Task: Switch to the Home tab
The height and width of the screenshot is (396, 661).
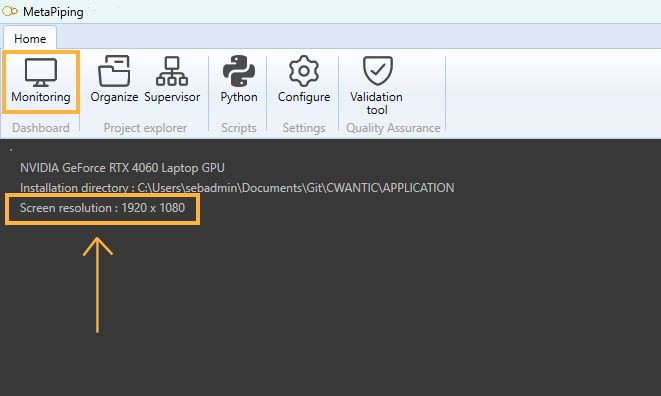Action: pyautogui.click(x=30, y=38)
